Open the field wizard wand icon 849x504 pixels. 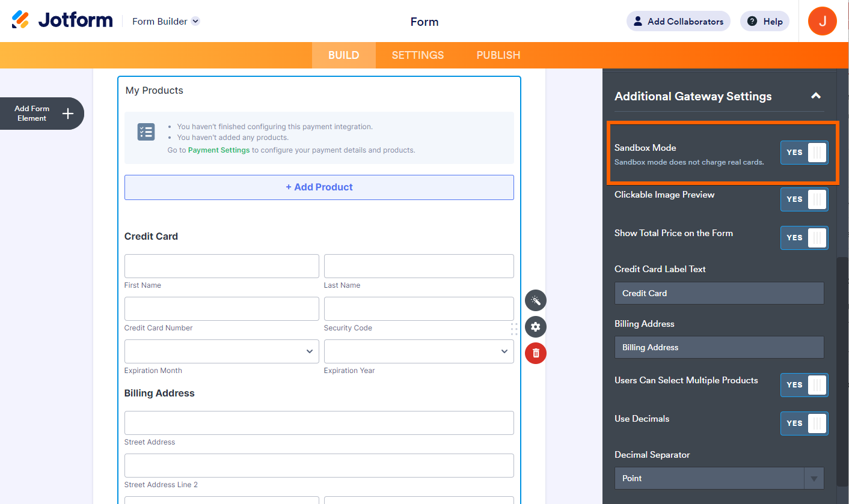[535, 300]
